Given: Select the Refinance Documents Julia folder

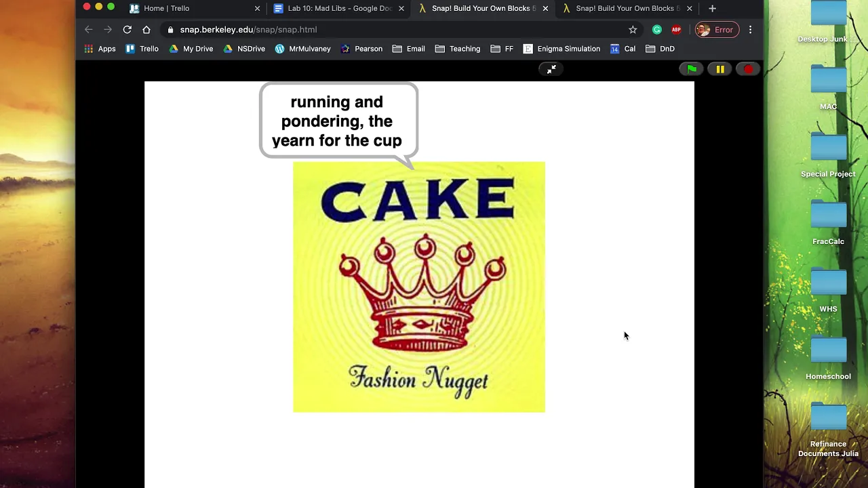Looking at the screenshot, I should [828, 430].
